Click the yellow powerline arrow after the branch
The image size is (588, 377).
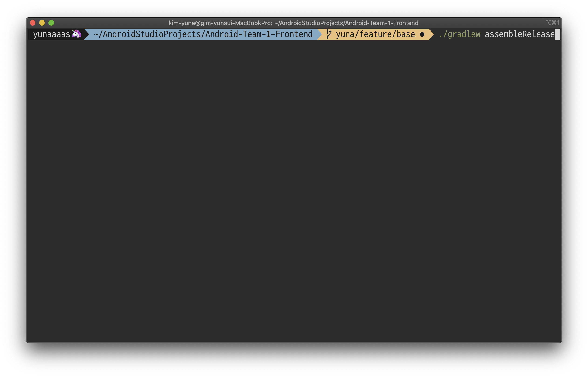(431, 34)
